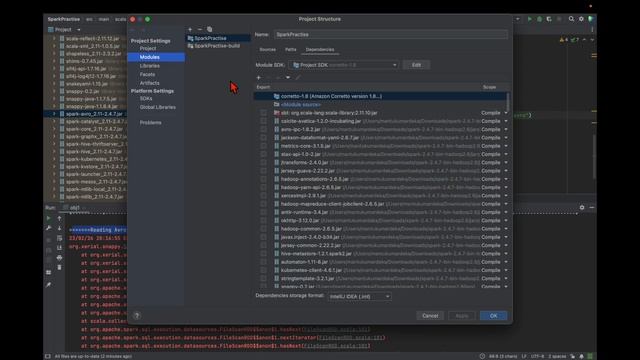Check export for jersey-guava-2.22.2.jar
This screenshot has height=360, width=640.
pyautogui.click(x=263, y=171)
